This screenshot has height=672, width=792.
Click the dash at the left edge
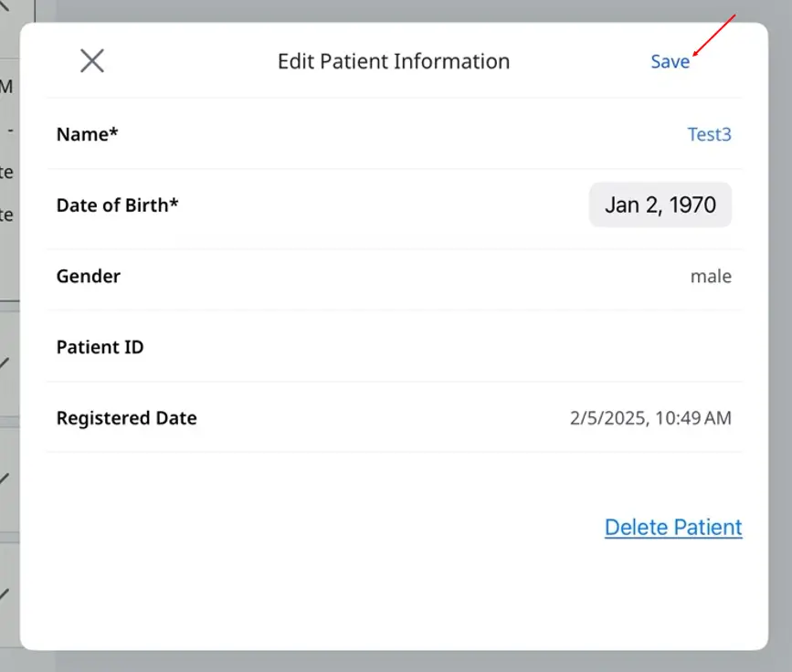click(10, 131)
